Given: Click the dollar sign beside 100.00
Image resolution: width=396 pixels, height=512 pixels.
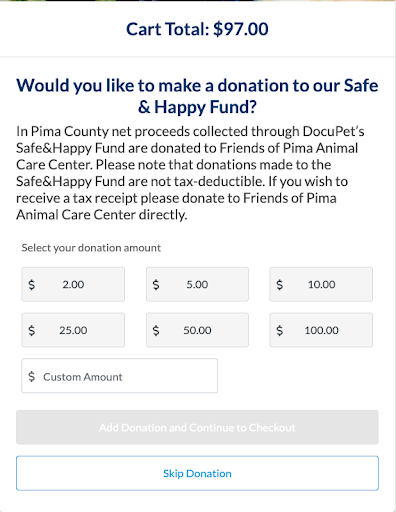Looking at the screenshot, I should (280, 330).
